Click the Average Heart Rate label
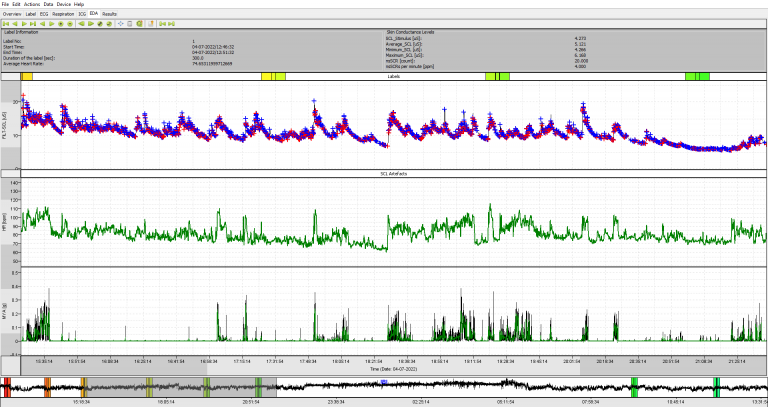 point(24,64)
